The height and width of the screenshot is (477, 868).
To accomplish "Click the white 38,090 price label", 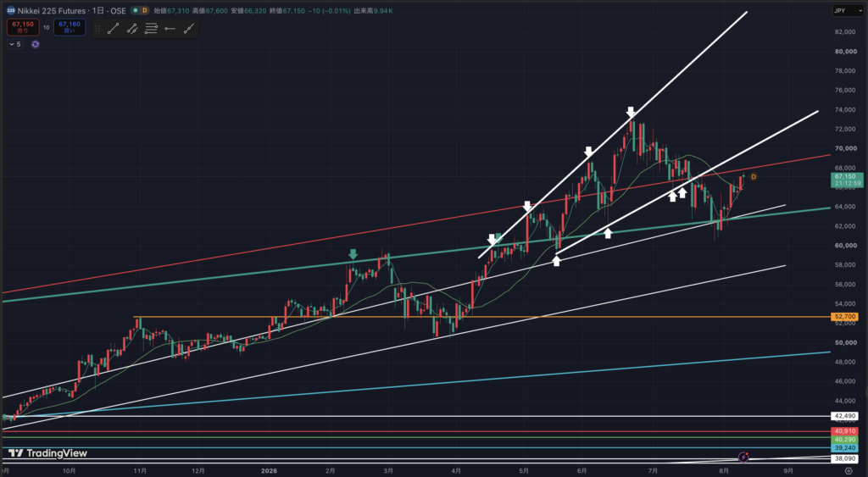I will 845,458.
